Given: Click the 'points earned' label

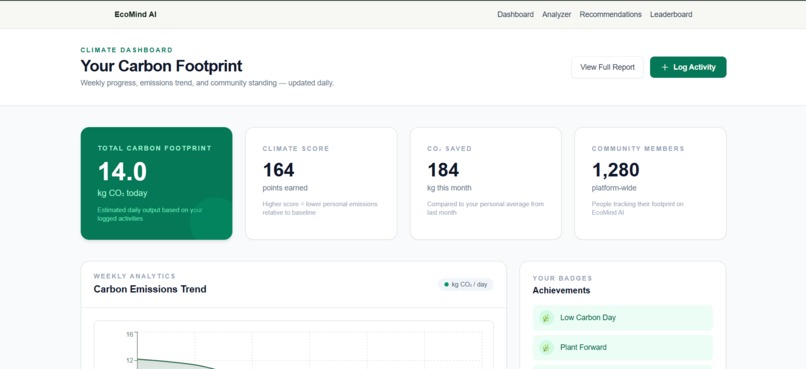Looking at the screenshot, I should pos(285,188).
